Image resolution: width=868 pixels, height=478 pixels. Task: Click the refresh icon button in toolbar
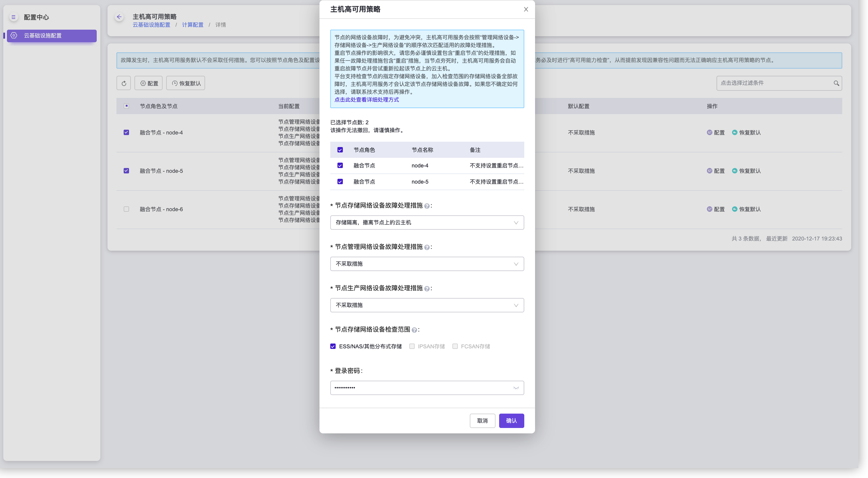(124, 83)
